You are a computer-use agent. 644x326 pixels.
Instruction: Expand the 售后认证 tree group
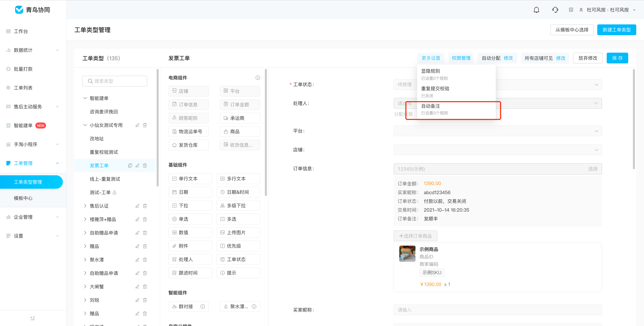pos(85,206)
